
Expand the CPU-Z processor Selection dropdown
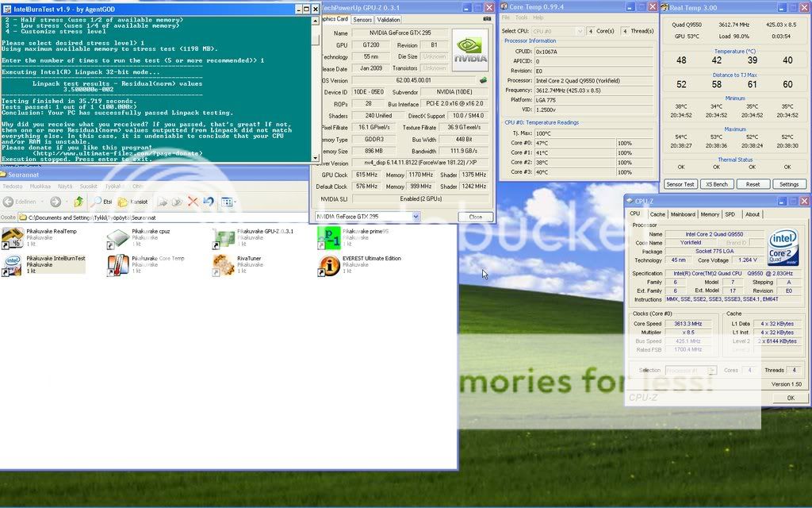pyautogui.click(x=712, y=370)
